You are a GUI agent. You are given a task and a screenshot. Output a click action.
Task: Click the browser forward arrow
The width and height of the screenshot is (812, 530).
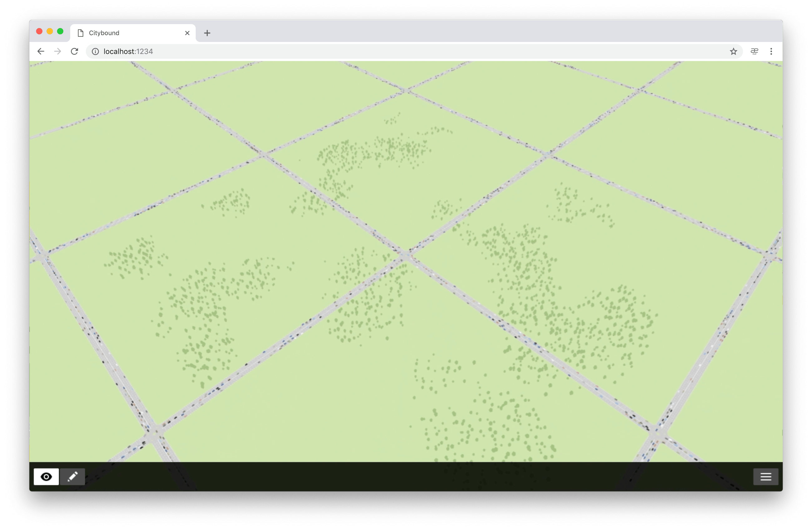click(58, 51)
